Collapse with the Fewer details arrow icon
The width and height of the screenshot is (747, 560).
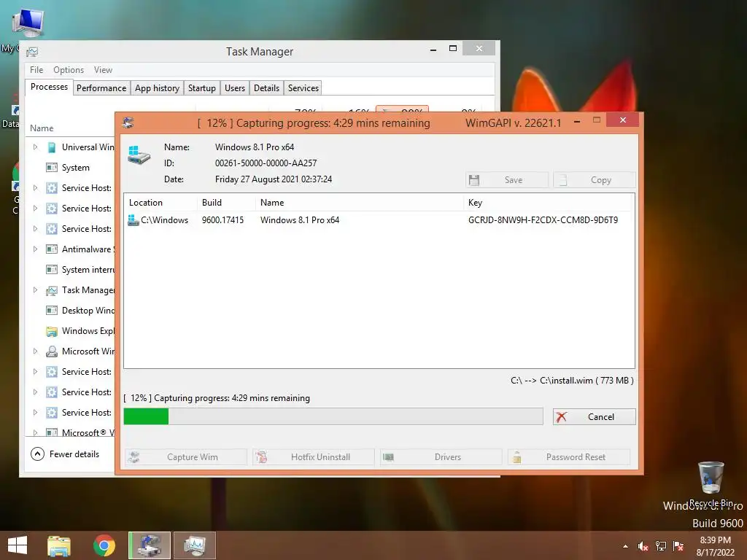pyautogui.click(x=38, y=454)
